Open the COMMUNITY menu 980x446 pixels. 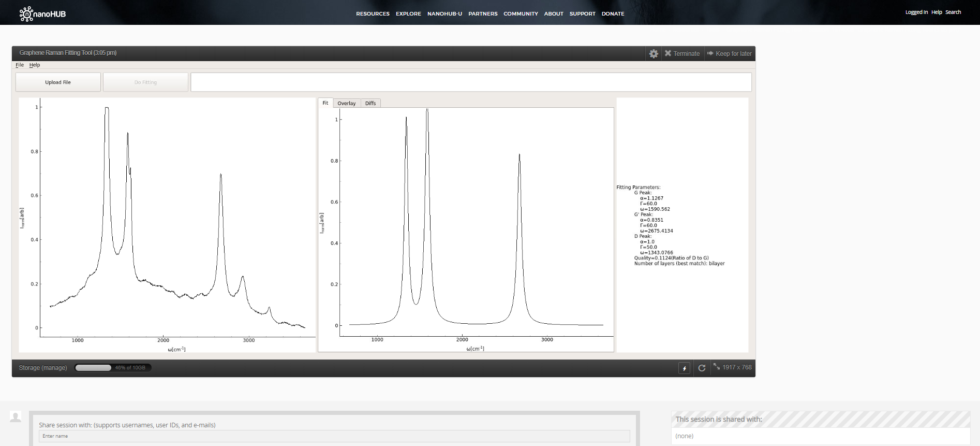[x=521, y=13]
